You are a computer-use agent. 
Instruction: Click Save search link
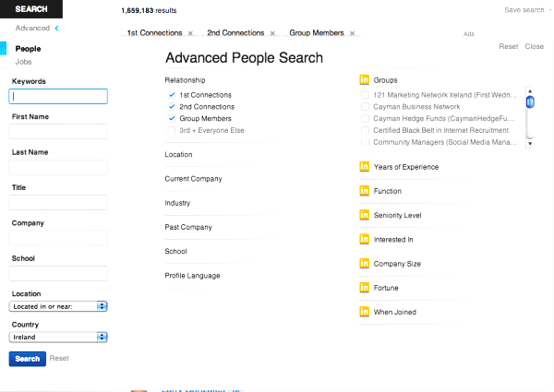click(524, 10)
